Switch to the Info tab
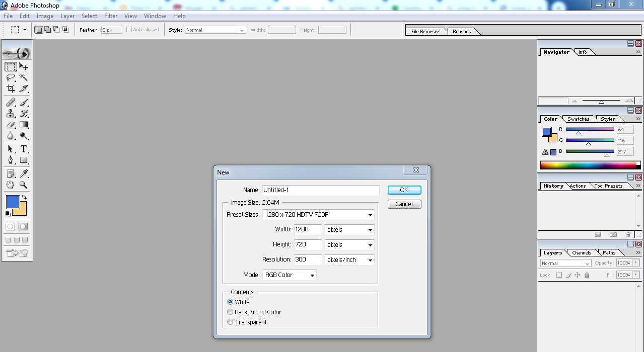The image size is (644, 352). (583, 52)
